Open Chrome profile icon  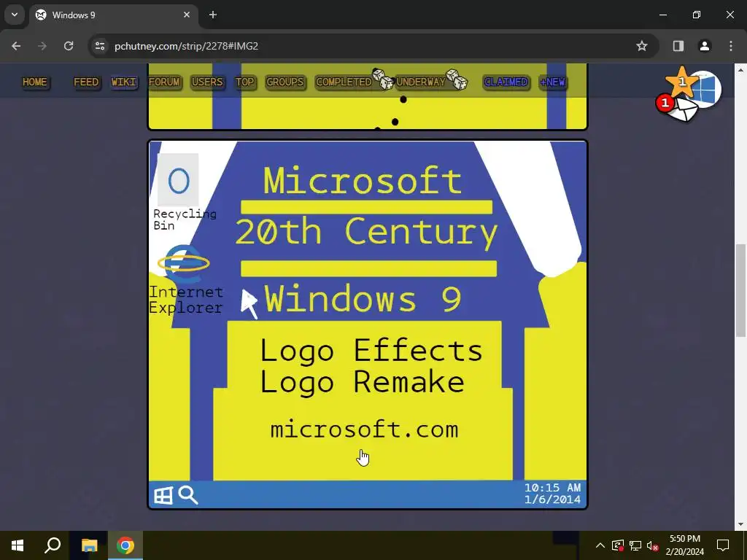(x=705, y=46)
